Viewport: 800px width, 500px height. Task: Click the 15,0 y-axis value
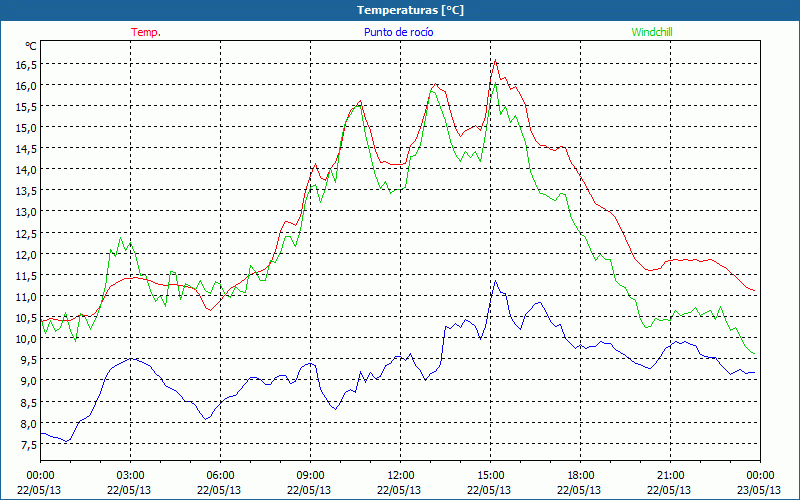point(26,128)
